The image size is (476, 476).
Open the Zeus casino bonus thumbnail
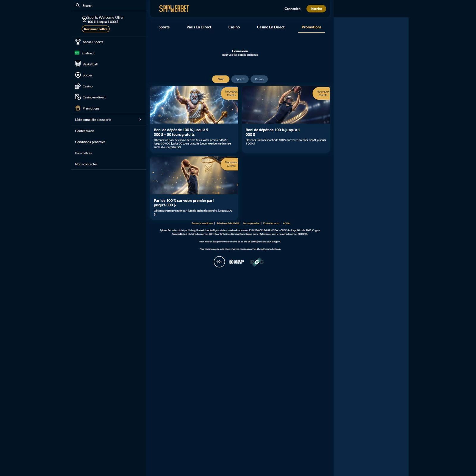tap(194, 105)
